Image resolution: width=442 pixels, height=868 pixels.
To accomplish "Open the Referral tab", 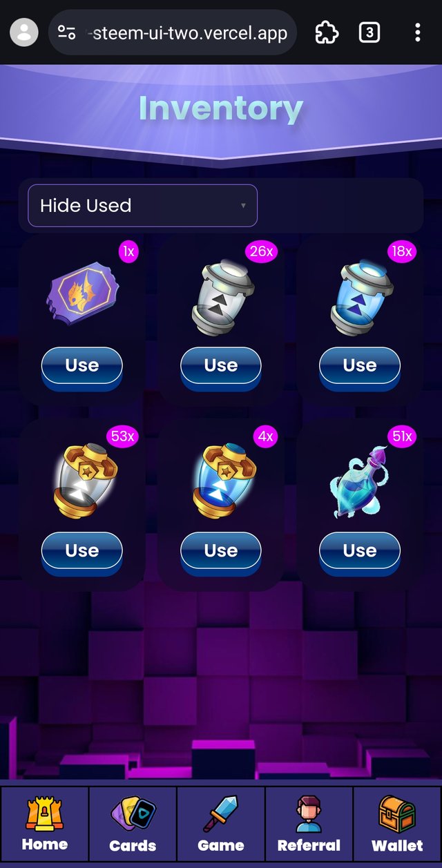I will tap(309, 824).
